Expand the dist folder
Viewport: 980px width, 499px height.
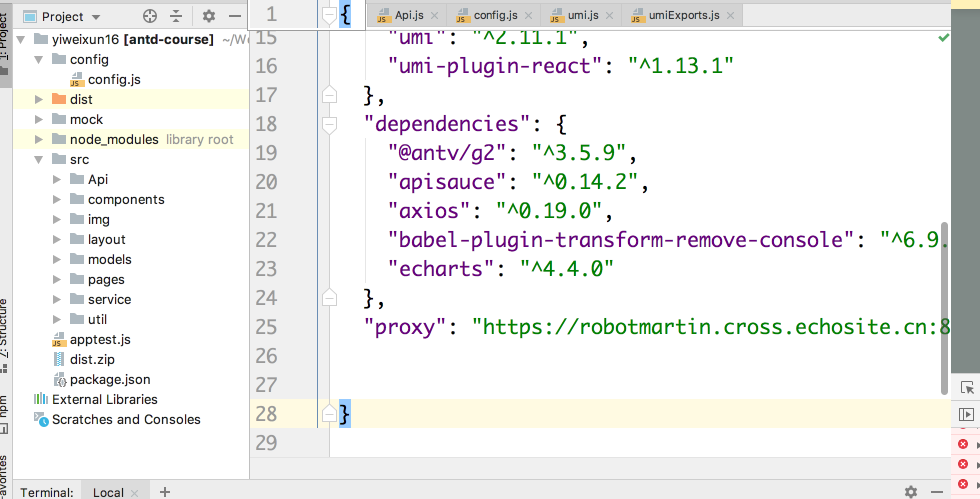click(x=39, y=99)
